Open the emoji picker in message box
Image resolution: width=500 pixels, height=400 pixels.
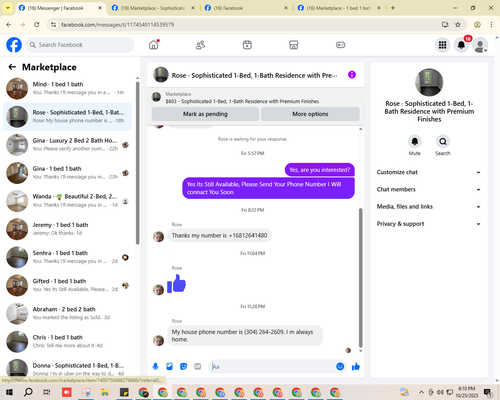click(340, 367)
